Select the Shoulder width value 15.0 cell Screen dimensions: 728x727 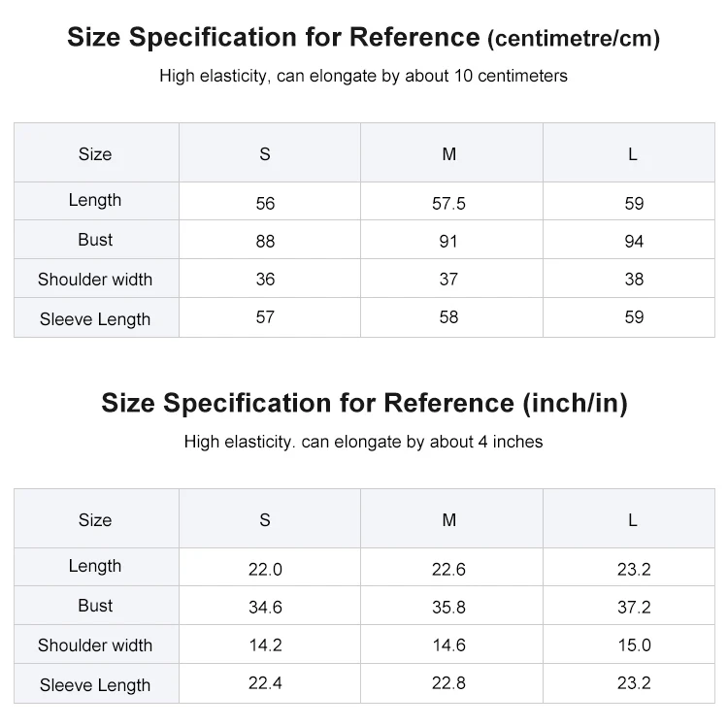pos(629,644)
